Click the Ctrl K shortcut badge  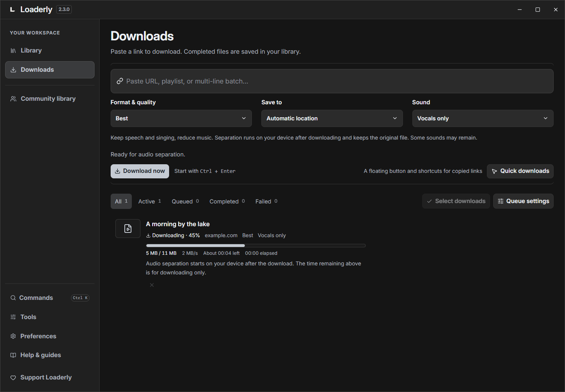coord(80,298)
